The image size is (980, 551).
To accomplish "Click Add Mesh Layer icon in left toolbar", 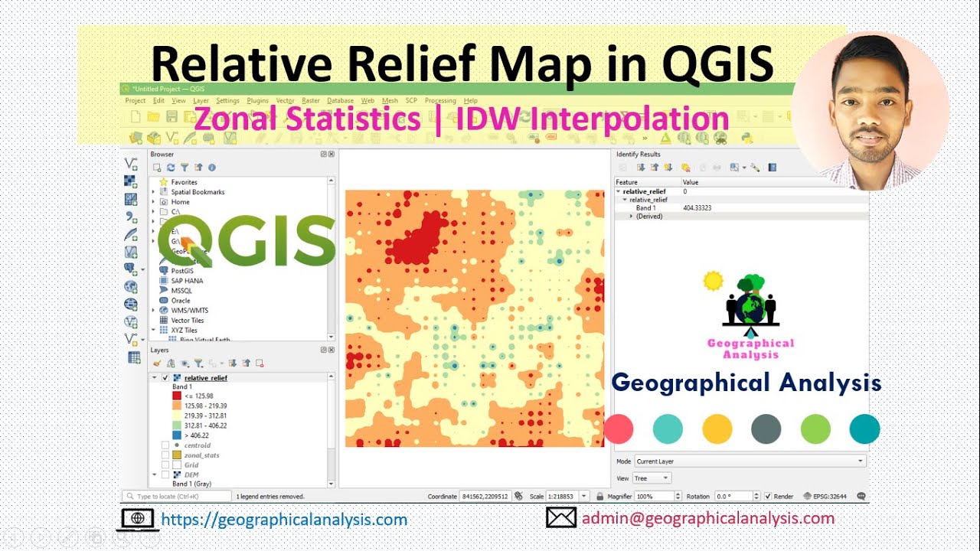I will (x=131, y=199).
